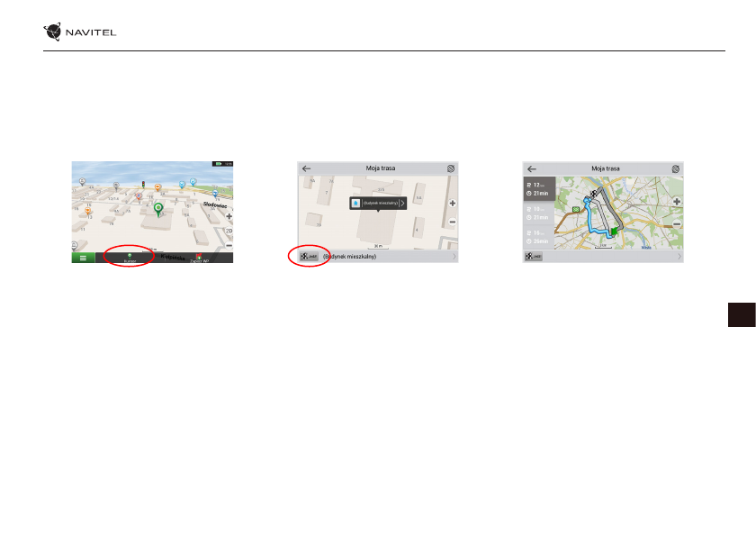
Task: Tap the Kursor button on the map
Action: point(129,257)
